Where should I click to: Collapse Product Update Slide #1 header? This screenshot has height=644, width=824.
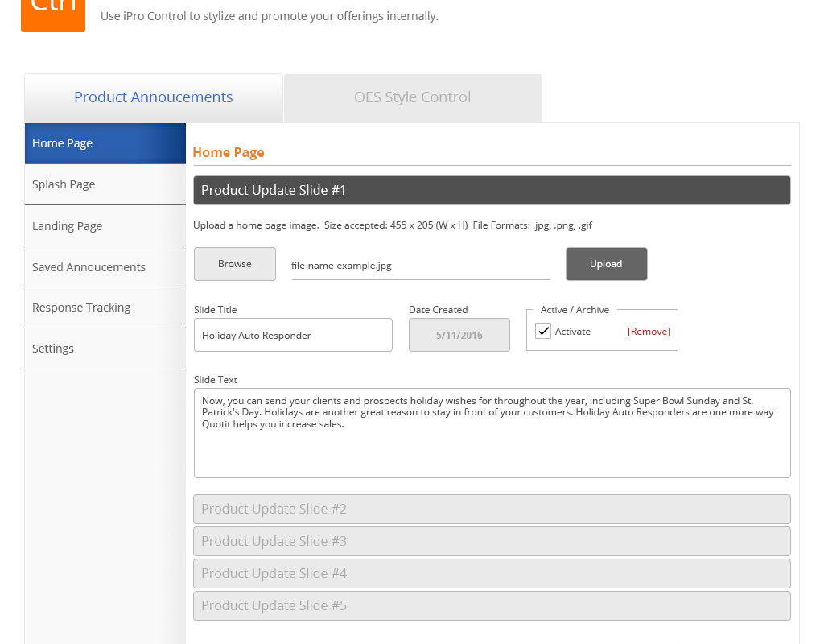click(x=491, y=190)
